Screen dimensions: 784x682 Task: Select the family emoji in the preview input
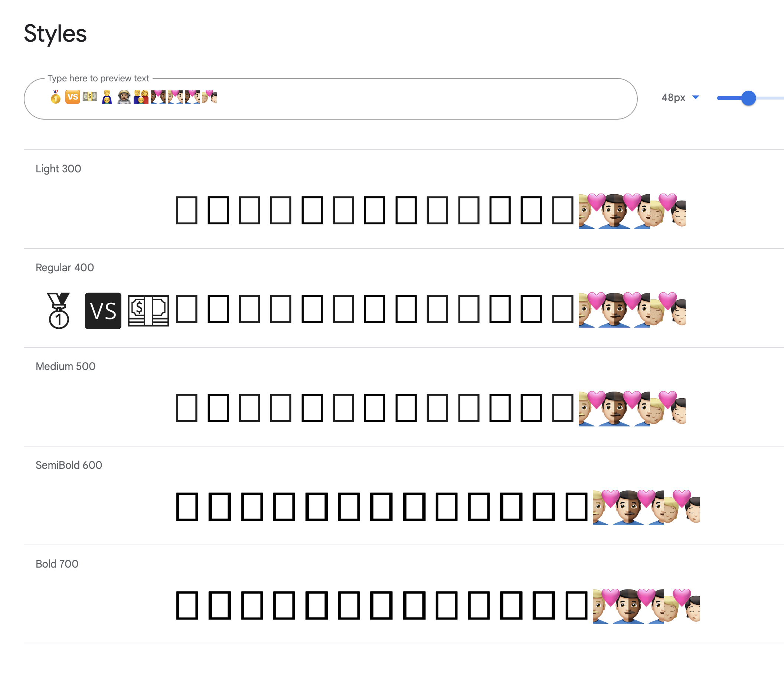coord(141,96)
